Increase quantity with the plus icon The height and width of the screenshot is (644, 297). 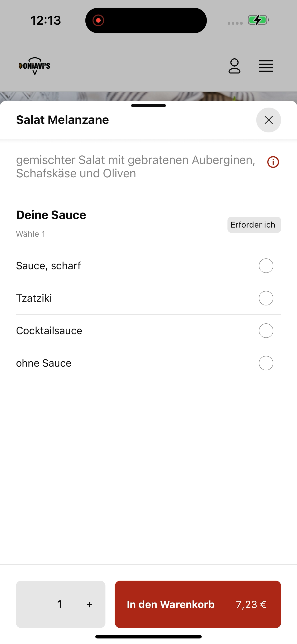point(90,605)
